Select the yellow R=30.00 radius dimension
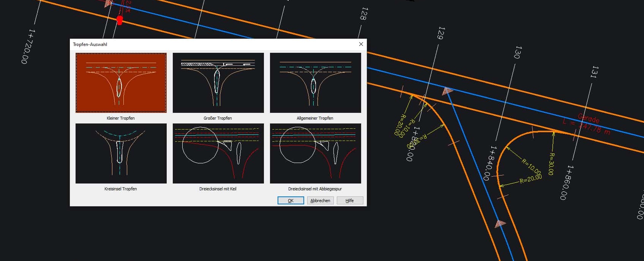Image resolution: width=644 pixels, height=261 pixels. (x=551, y=164)
